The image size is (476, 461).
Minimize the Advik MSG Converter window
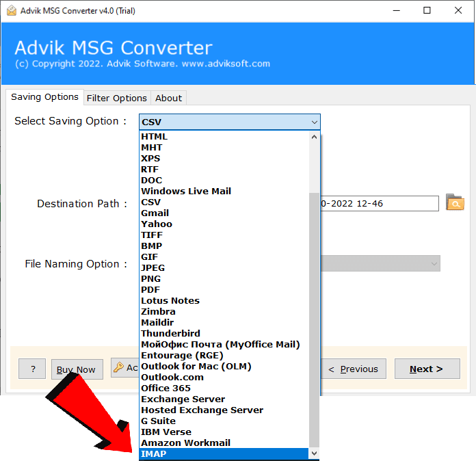point(396,11)
